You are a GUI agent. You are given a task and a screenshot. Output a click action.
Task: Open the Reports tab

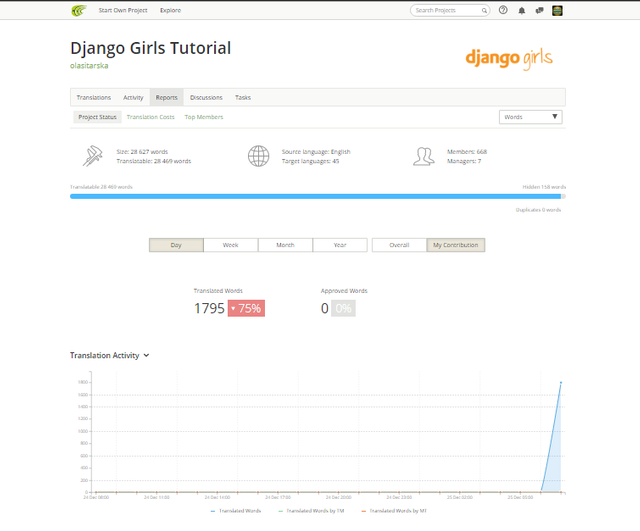(x=167, y=98)
